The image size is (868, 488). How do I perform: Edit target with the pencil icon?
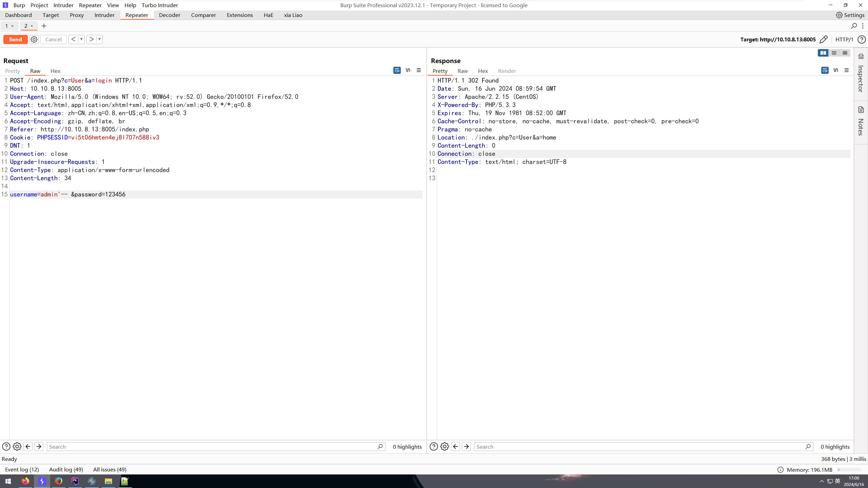click(824, 39)
